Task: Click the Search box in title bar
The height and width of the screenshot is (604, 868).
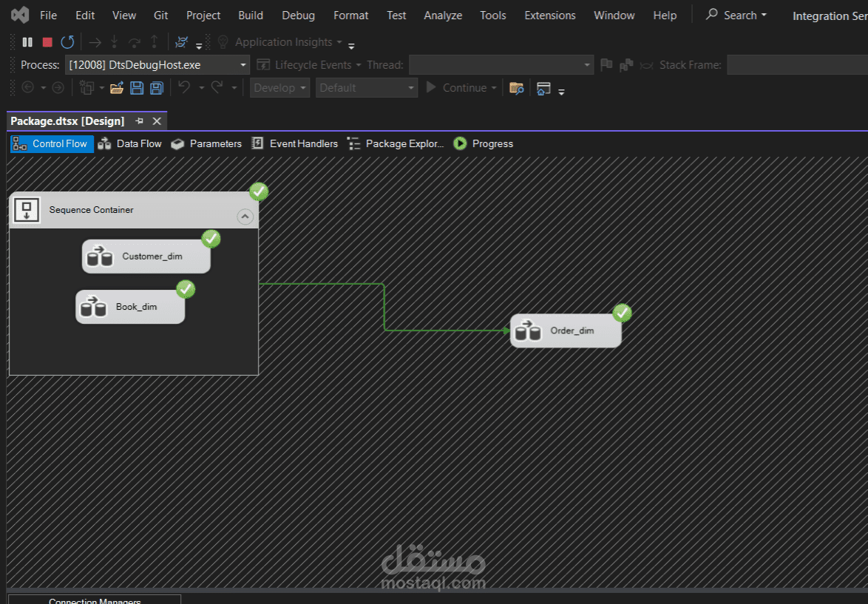Action: [736, 16]
